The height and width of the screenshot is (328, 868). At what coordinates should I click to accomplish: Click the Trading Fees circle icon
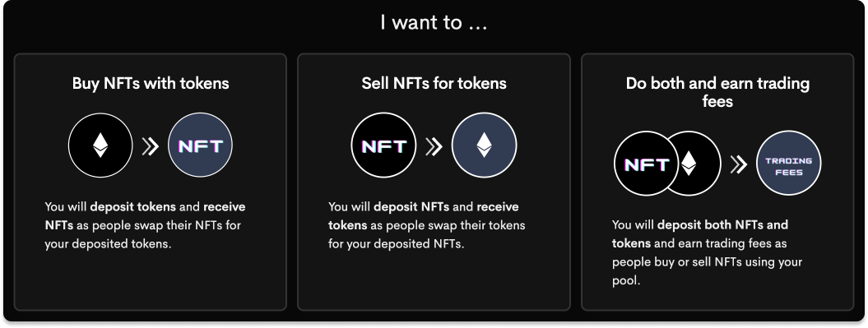[x=789, y=164]
